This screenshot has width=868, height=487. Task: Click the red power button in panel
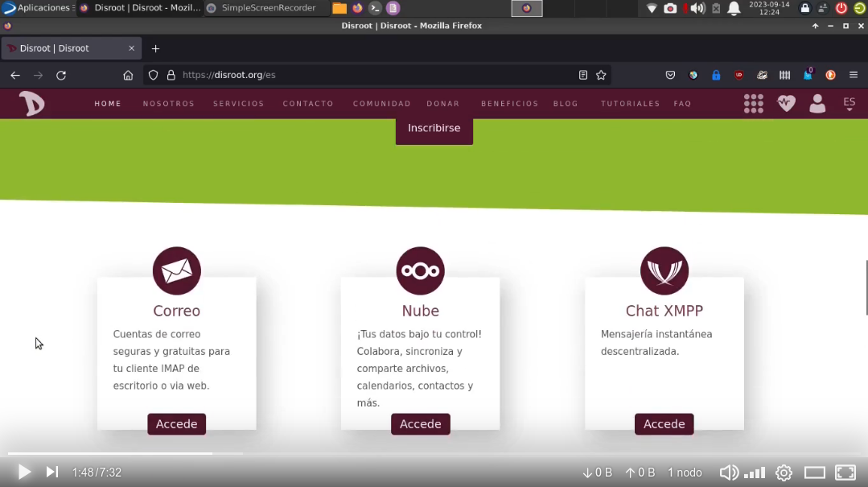coord(841,8)
